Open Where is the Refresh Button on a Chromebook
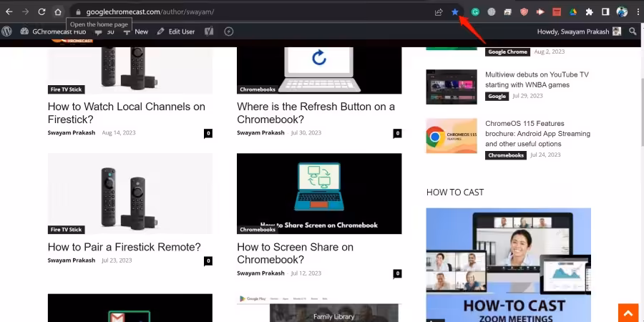644x322 pixels. click(316, 113)
